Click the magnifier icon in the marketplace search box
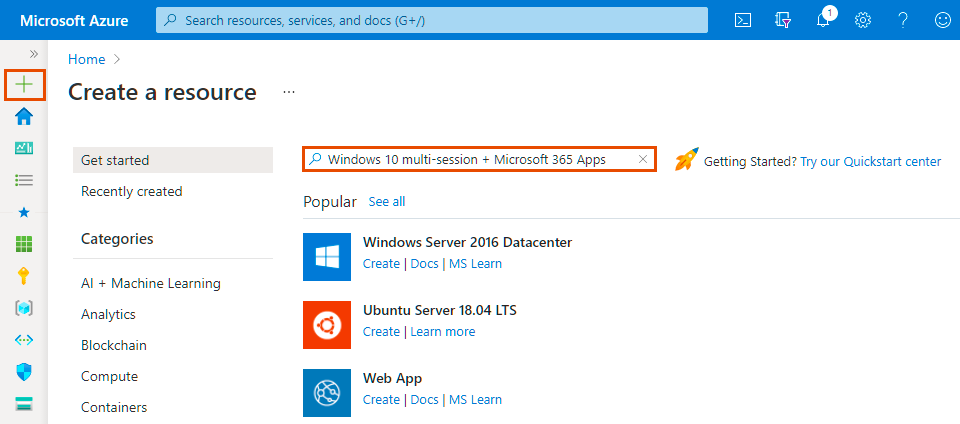Screen dimensions: 960x424 pyautogui.click(x=315, y=160)
